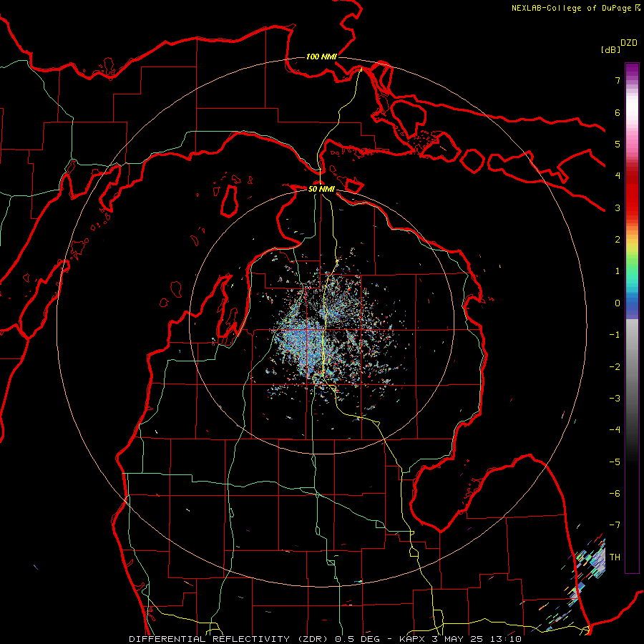Click the TH label on the color scale
Screen dimensions: 644x644
point(615,557)
